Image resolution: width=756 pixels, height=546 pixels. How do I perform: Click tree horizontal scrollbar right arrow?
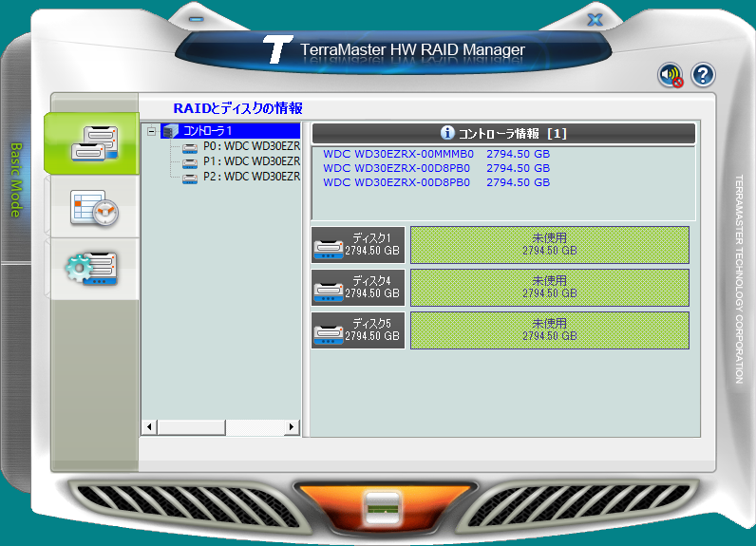pyautogui.click(x=292, y=427)
